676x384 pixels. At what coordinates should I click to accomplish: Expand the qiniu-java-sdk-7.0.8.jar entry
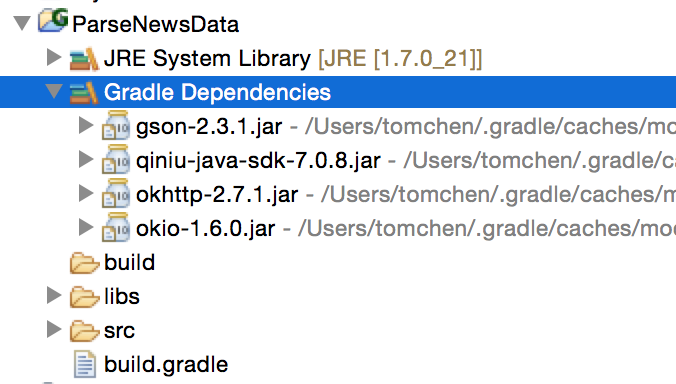pyautogui.click(x=86, y=159)
